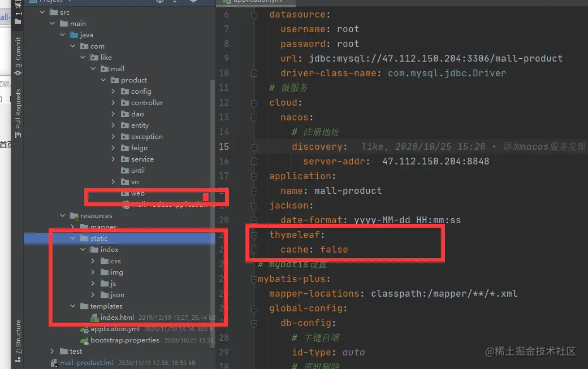588x369 pixels.
Task: Toggle fold marker at db-config line
Action: [254, 323]
